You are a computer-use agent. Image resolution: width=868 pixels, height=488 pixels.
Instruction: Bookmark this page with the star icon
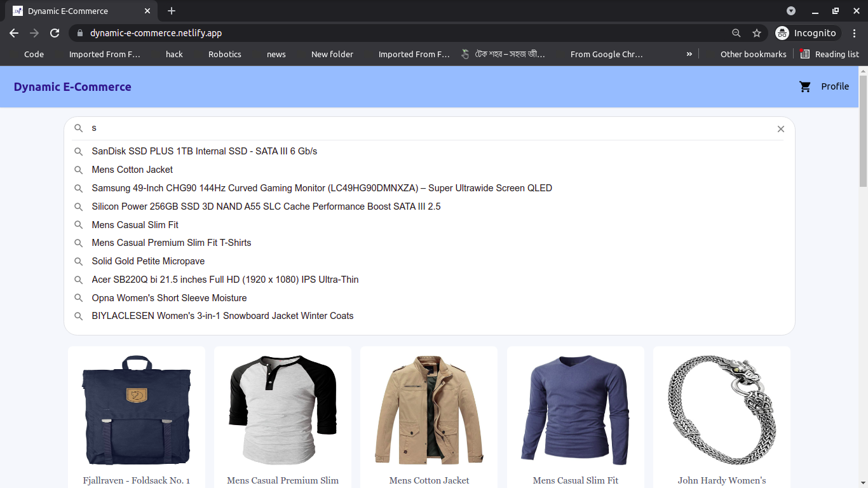click(757, 33)
